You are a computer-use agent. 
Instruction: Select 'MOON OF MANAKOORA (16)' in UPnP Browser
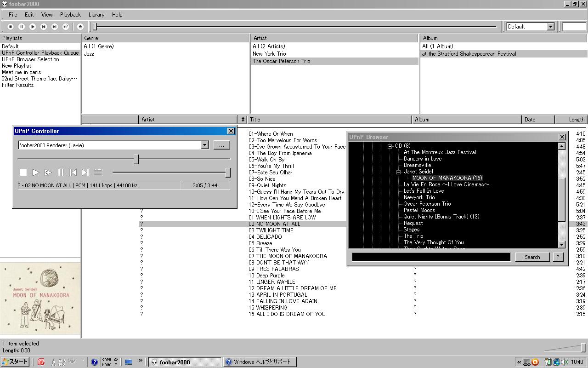pos(447,178)
